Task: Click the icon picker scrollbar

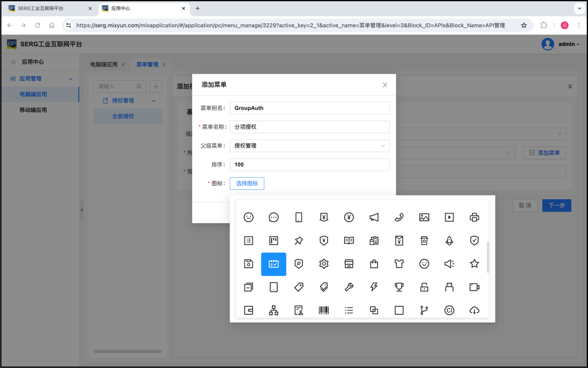Action: (487, 258)
